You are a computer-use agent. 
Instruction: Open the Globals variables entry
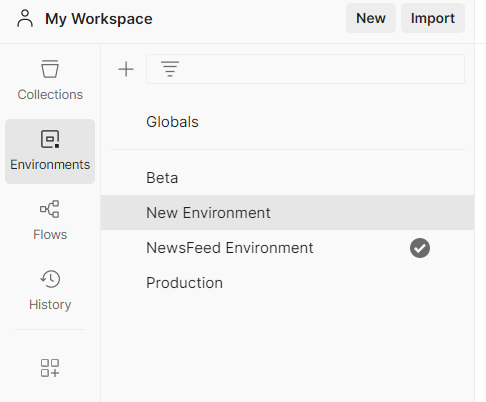[172, 122]
